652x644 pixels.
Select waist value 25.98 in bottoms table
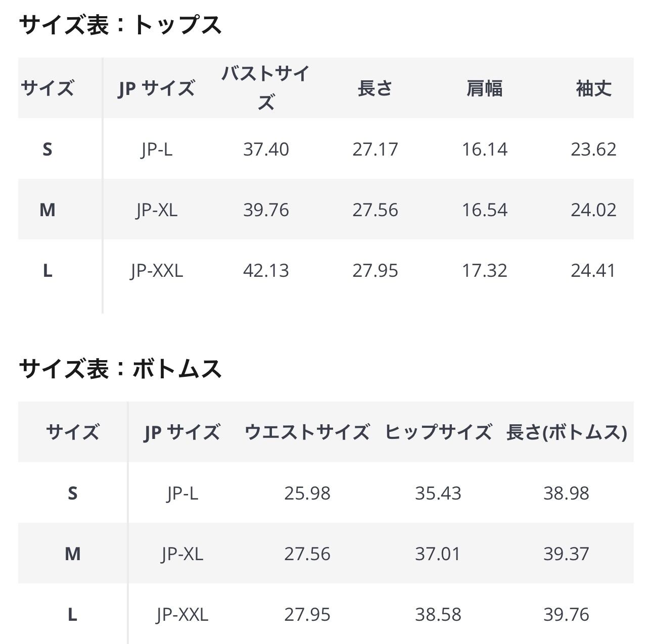tap(307, 493)
